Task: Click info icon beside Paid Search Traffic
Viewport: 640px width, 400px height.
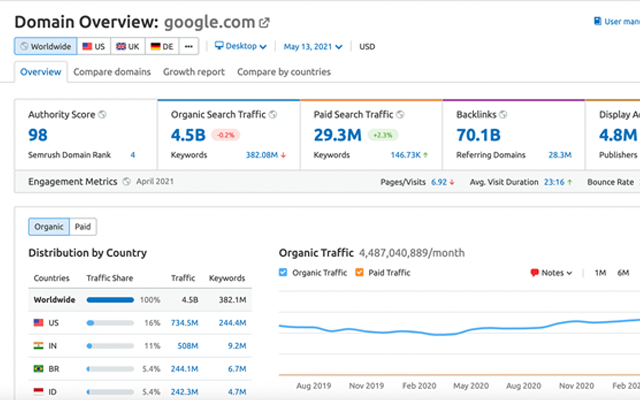Action: (x=400, y=115)
